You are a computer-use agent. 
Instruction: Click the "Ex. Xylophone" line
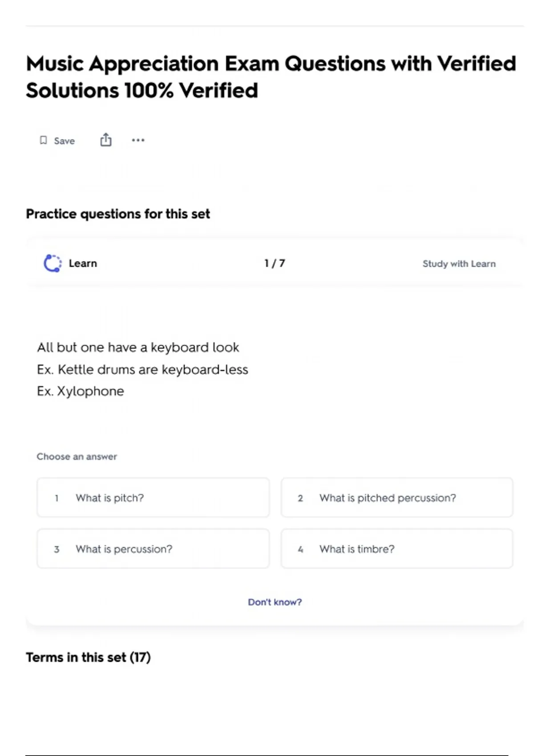pyautogui.click(x=81, y=391)
